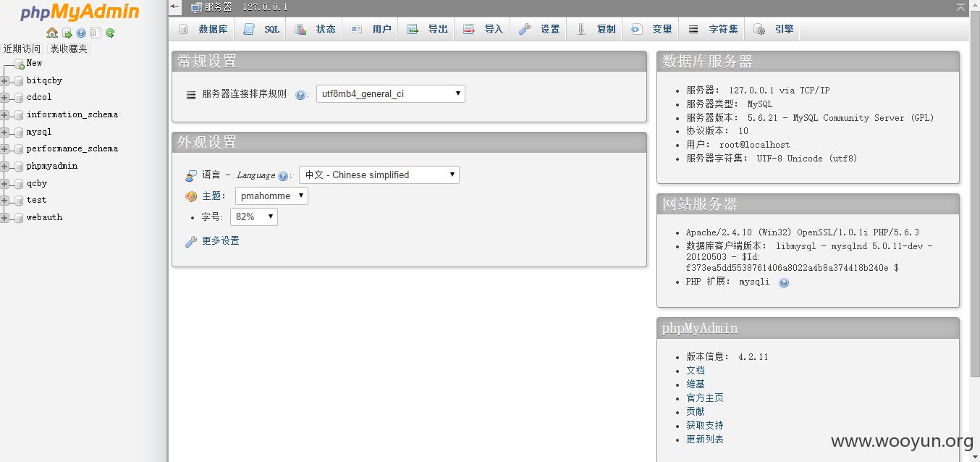The height and width of the screenshot is (462, 980).
Task: Click the language icon beside 语言
Action: [x=191, y=175]
